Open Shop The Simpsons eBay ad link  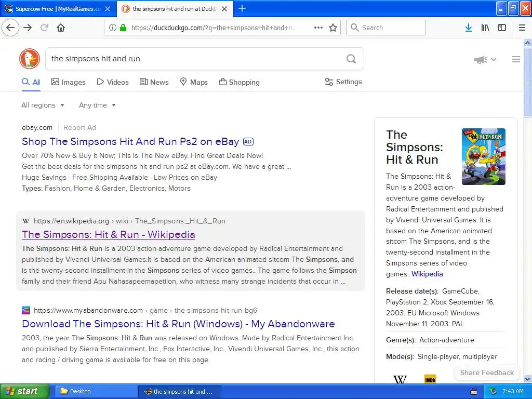[x=130, y=141]
